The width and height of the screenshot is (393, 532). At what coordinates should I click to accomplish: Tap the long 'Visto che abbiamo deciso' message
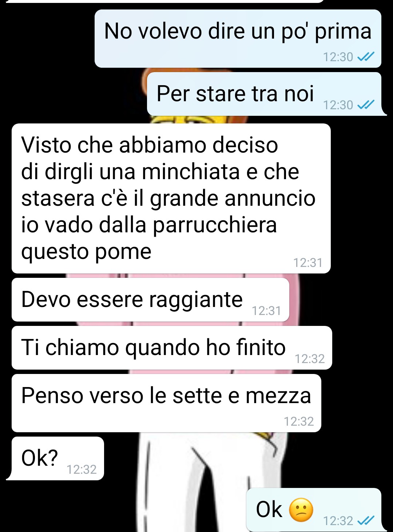[x=171, y=198]
